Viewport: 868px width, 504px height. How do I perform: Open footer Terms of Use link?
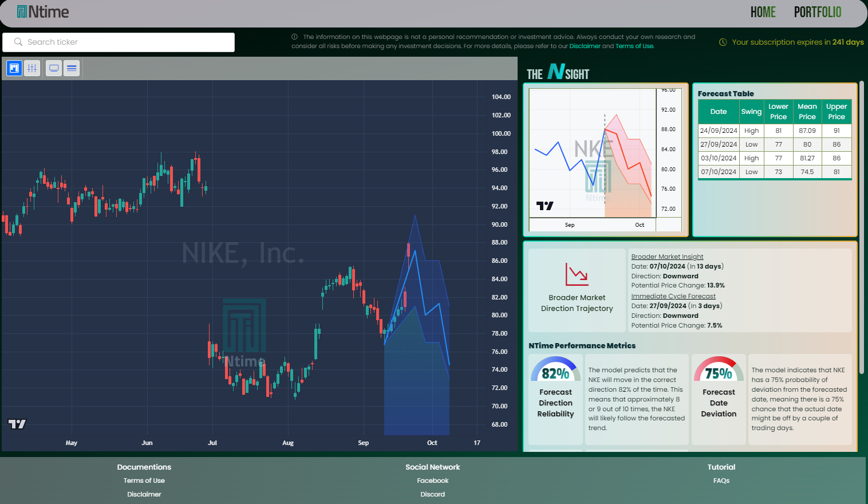tap(144, 481)
